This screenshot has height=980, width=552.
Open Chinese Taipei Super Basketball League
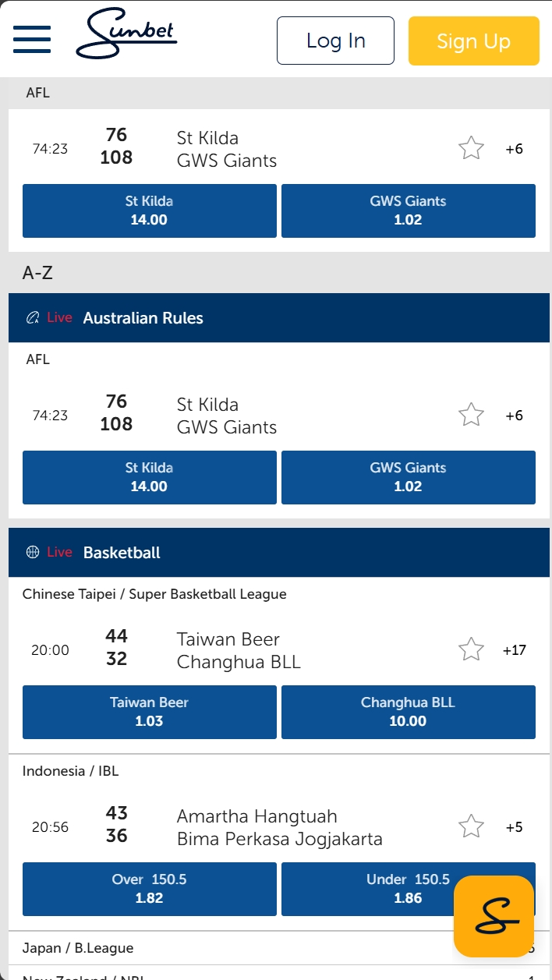click(154, 594)
